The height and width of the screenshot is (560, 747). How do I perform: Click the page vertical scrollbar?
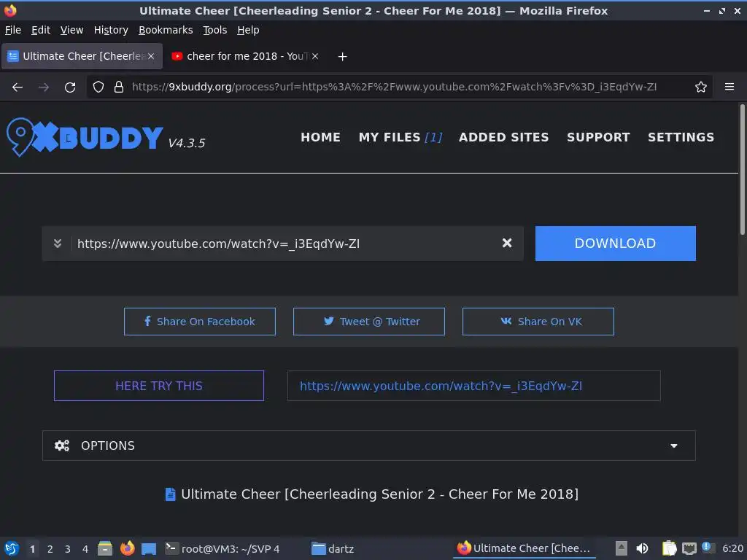coord(742,169)
